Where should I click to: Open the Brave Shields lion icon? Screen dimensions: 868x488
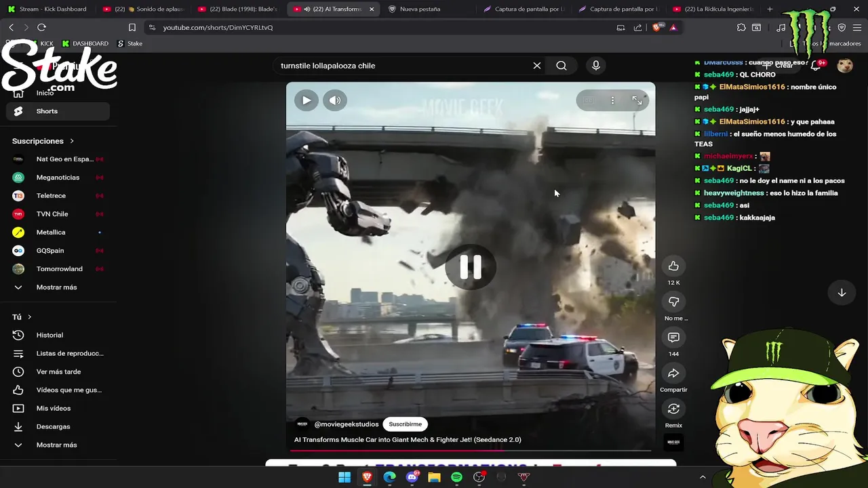656,27
